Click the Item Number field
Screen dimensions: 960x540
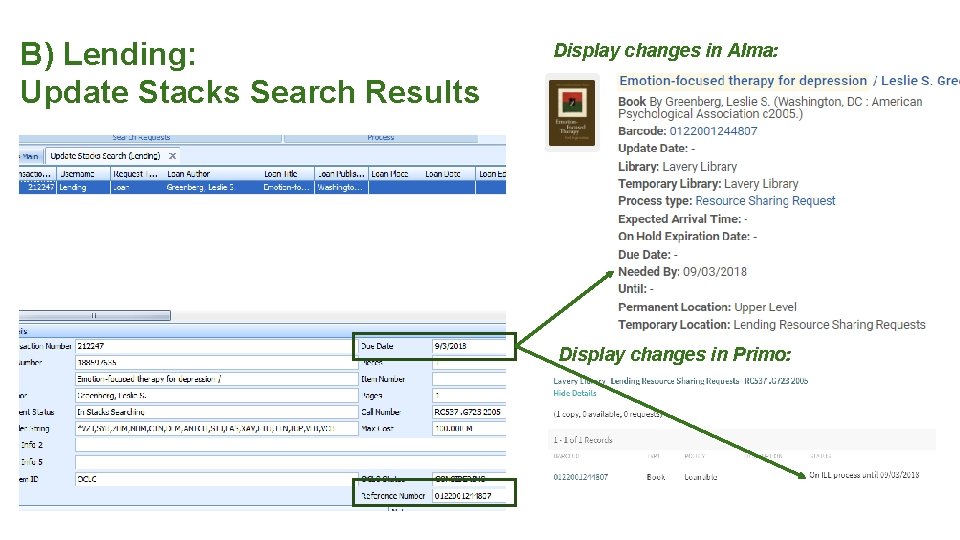click(469, 379)
